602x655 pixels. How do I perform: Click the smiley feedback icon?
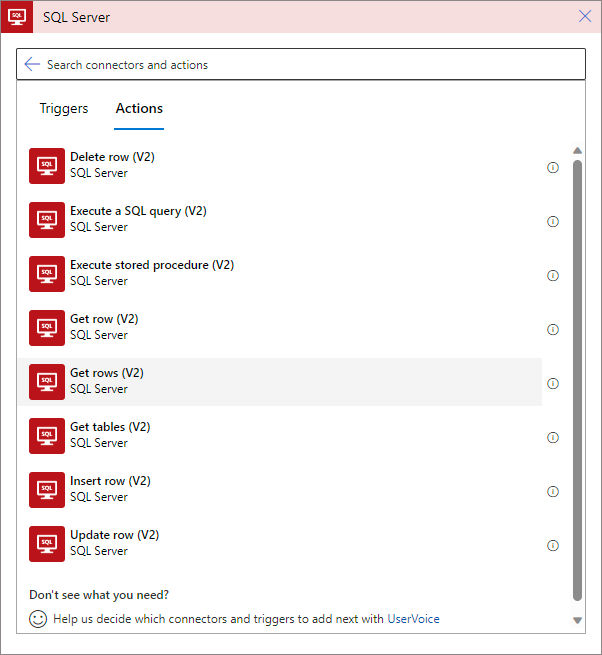pos(38,619)
